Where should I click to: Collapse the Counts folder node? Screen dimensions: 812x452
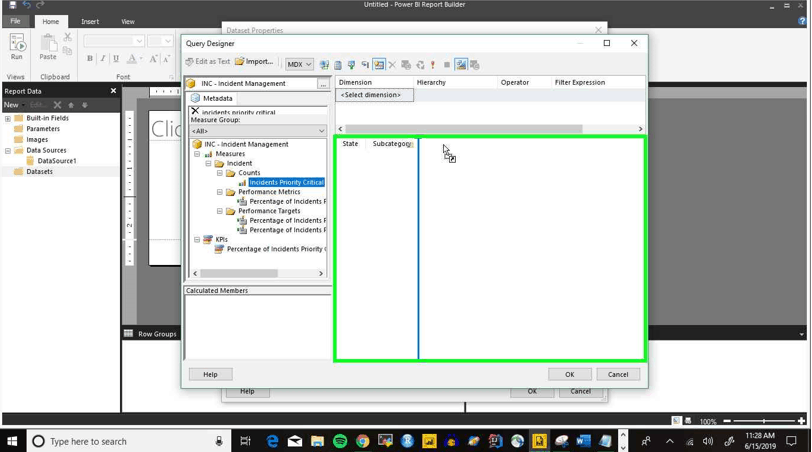pos(220,173)
